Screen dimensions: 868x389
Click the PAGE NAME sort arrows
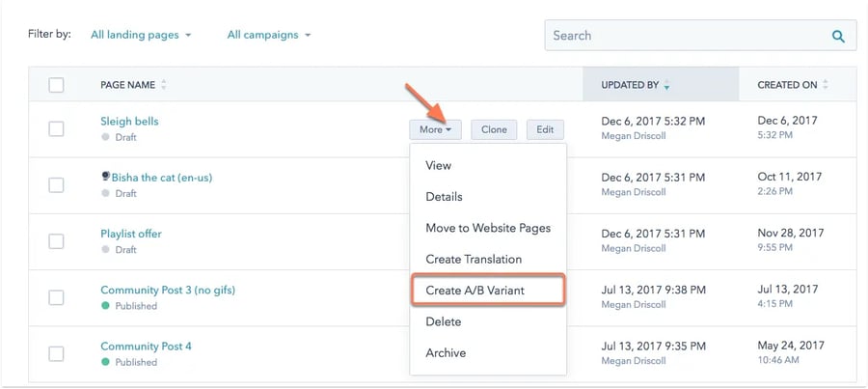[163, 85]
